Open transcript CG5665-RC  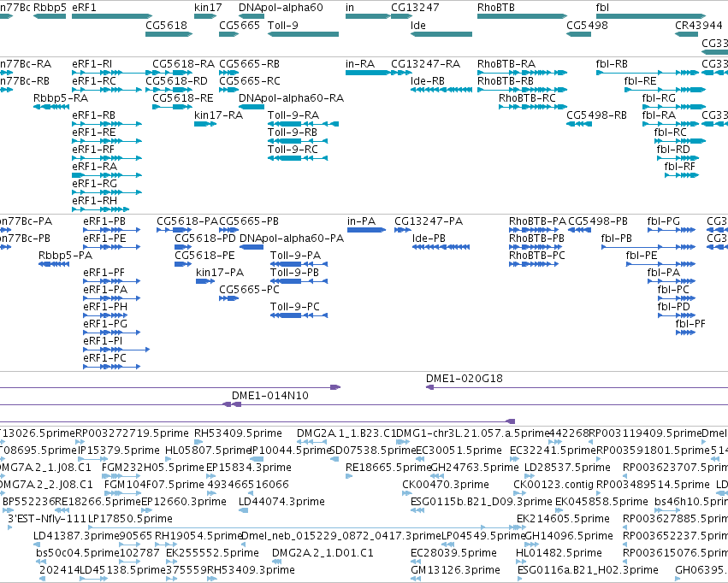coord(249,81)
